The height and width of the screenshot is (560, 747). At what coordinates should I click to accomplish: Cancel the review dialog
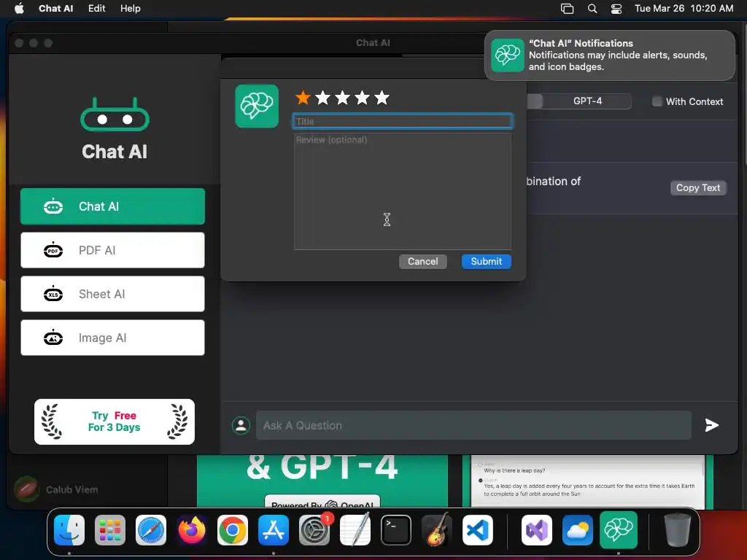[x=422, y=262]
